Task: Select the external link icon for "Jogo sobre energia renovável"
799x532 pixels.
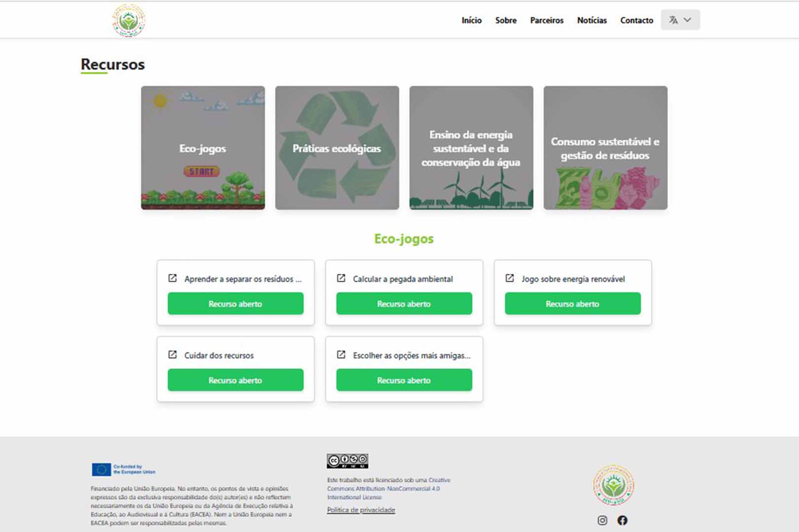Action: click(x=509, y=278)
